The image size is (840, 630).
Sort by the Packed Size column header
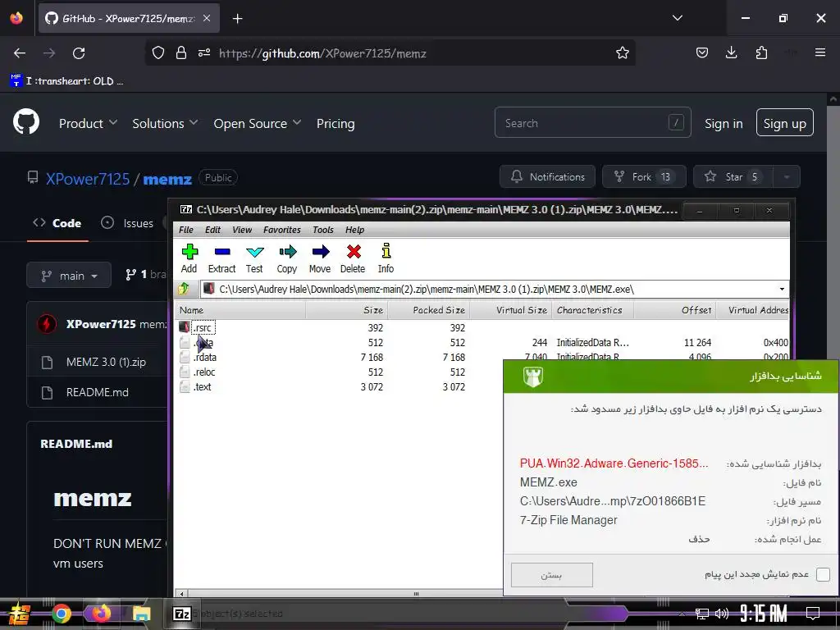pos(428,310)
